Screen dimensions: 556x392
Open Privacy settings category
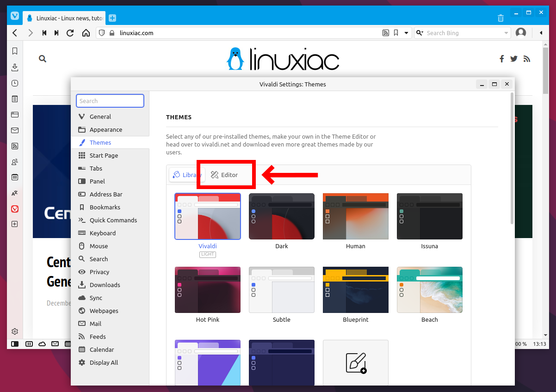point(110,272)
